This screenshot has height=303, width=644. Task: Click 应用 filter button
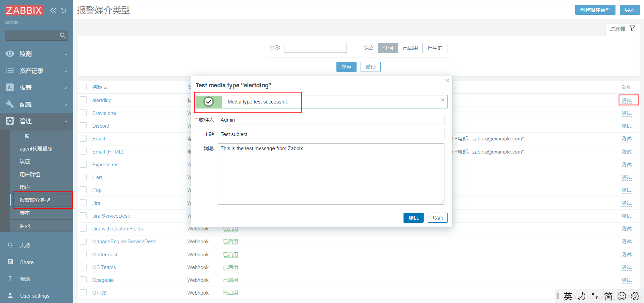tap(346, 67)
